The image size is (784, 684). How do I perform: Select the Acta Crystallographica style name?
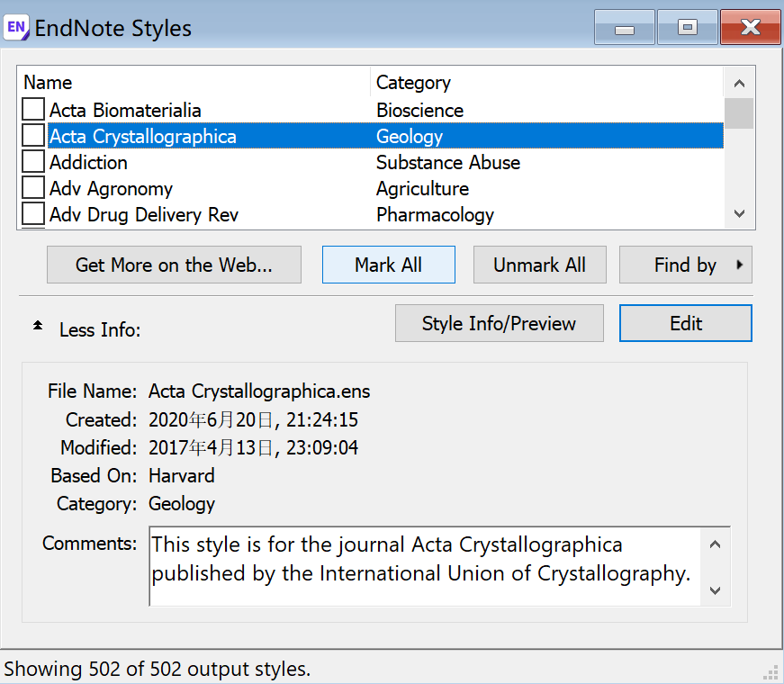point(142,137)
